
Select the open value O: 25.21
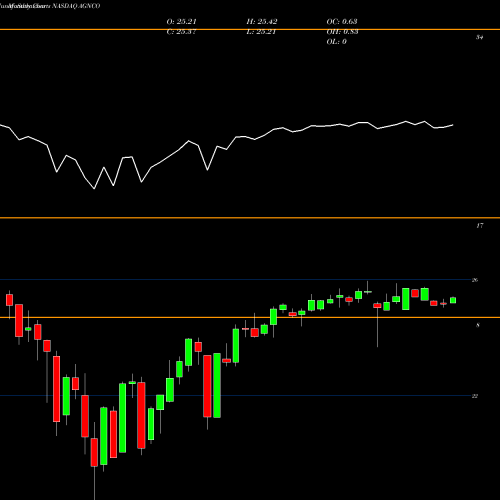tap(181, 22)
